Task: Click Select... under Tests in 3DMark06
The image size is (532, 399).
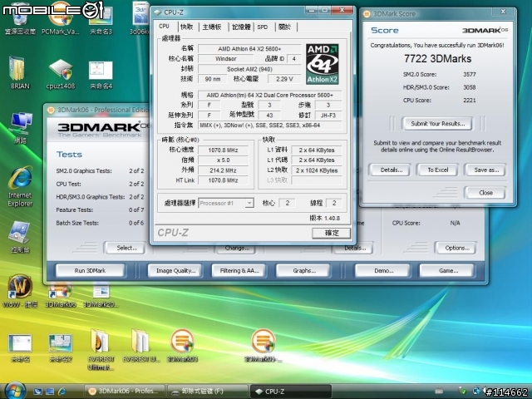Action: point(125,248)
